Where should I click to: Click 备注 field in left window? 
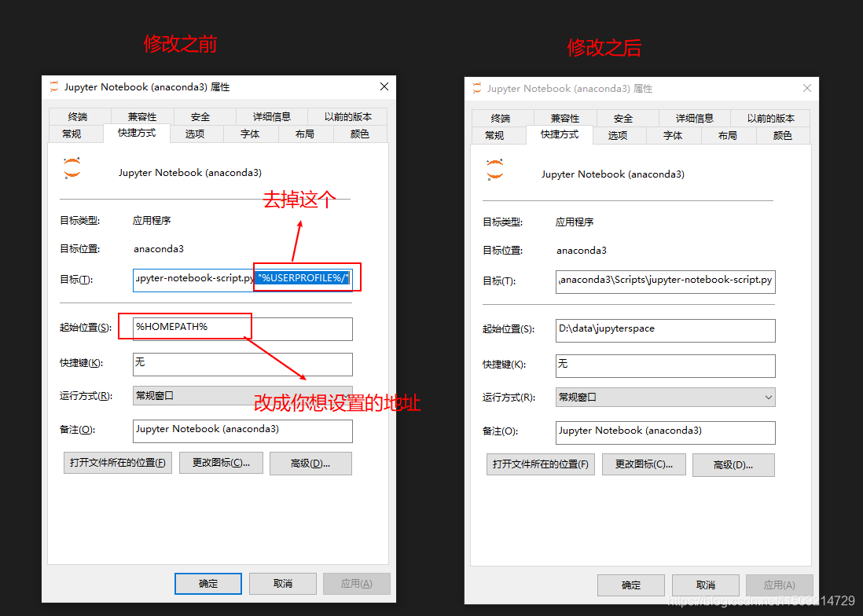tap(243, 431)
